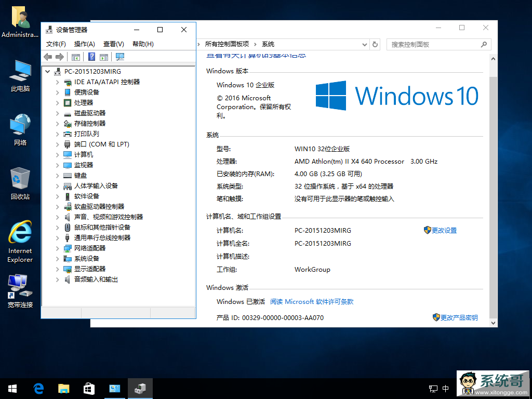
Task: Click the Back arrow in Device Manager toolbar
Action: pyautogui.click(x=48, y=57)
